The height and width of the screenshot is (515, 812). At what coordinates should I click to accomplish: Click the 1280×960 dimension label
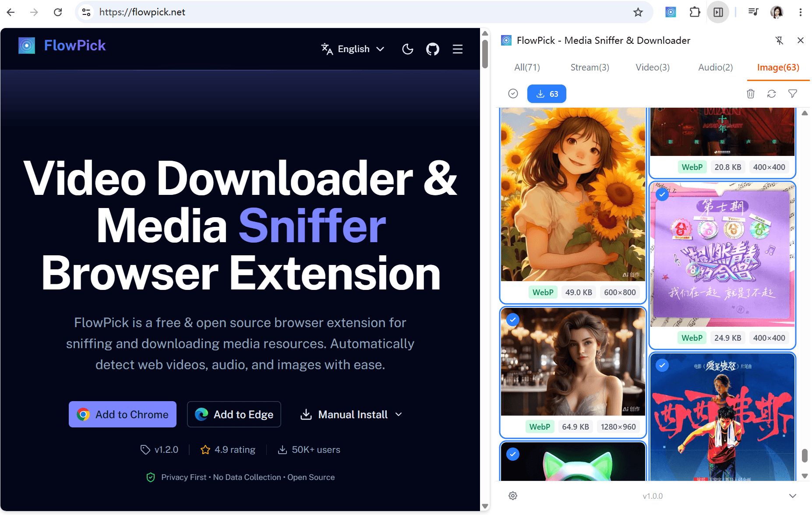coord(618,427)
